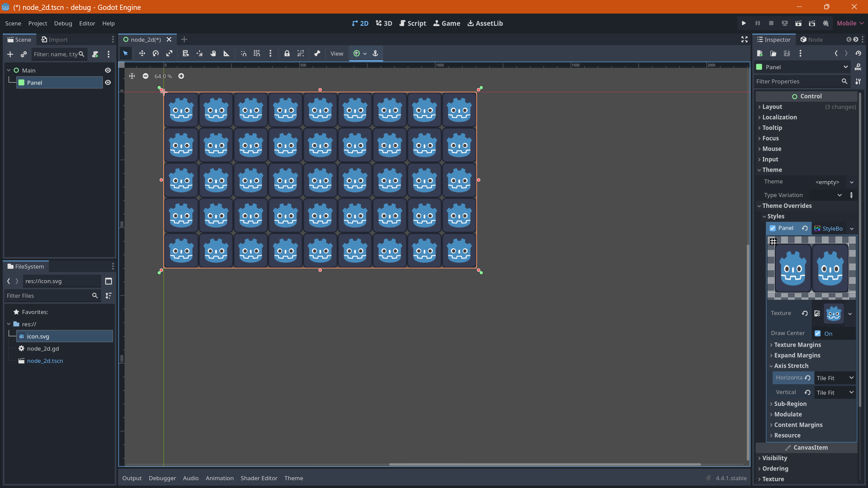Screen dimensions: 868x488
Task: Toggle distraction-free mode
Action: [x=744, y=40]
